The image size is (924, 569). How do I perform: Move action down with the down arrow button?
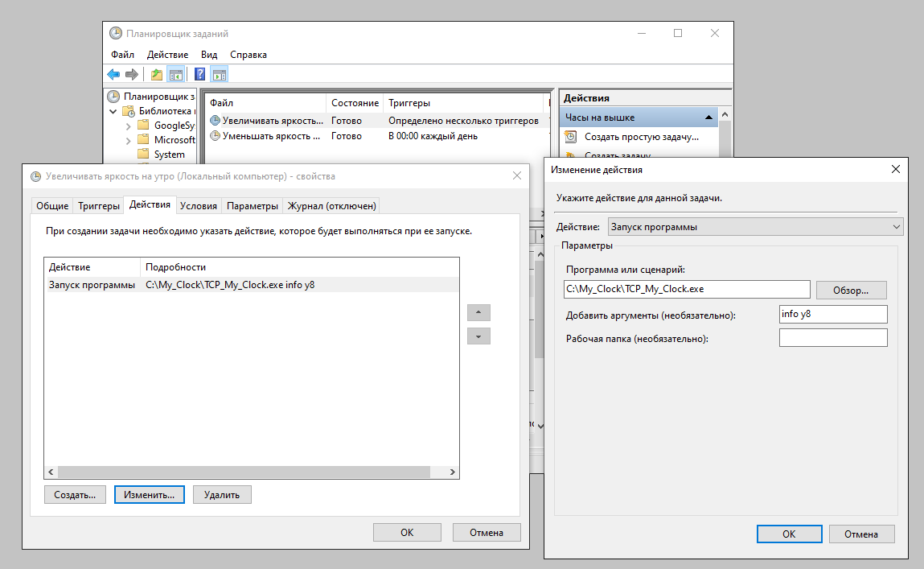[478, 336]
